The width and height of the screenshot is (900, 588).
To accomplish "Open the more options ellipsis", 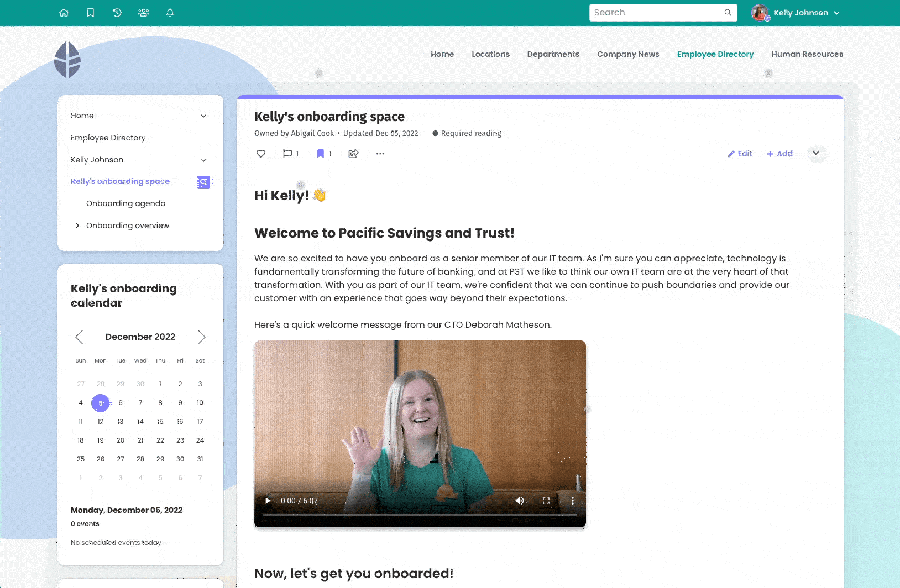I will [380, 154].
